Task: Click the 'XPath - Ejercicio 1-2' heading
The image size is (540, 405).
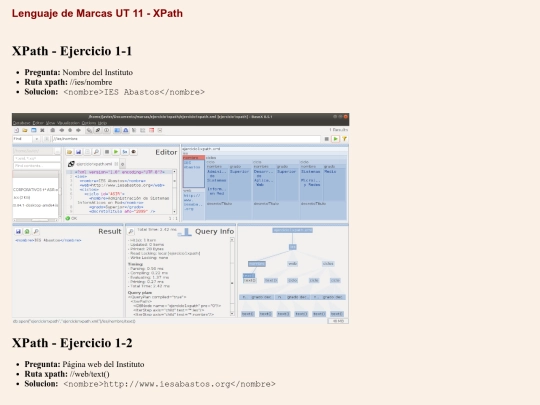Action: pos(72,343)
